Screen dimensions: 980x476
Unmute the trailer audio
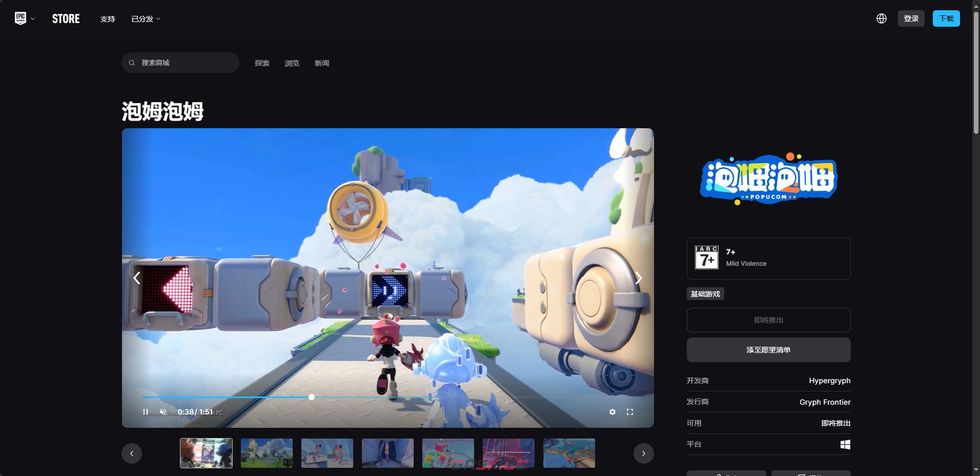tap(163, 412)
